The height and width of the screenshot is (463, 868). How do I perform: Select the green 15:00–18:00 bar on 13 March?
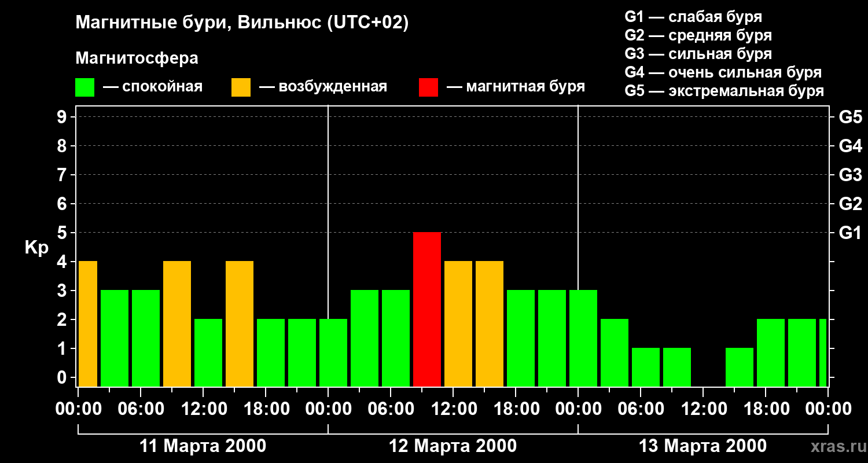tap(740, 367)
